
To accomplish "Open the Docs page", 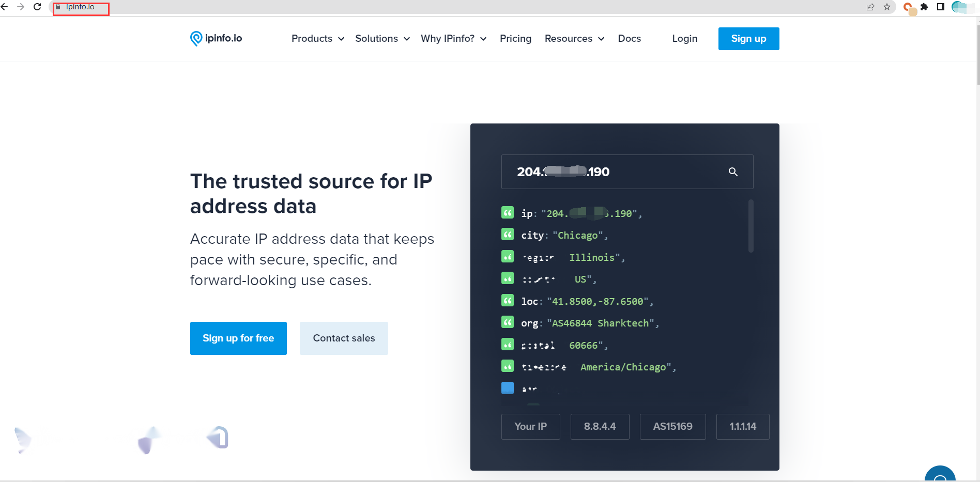I will 629,39.
